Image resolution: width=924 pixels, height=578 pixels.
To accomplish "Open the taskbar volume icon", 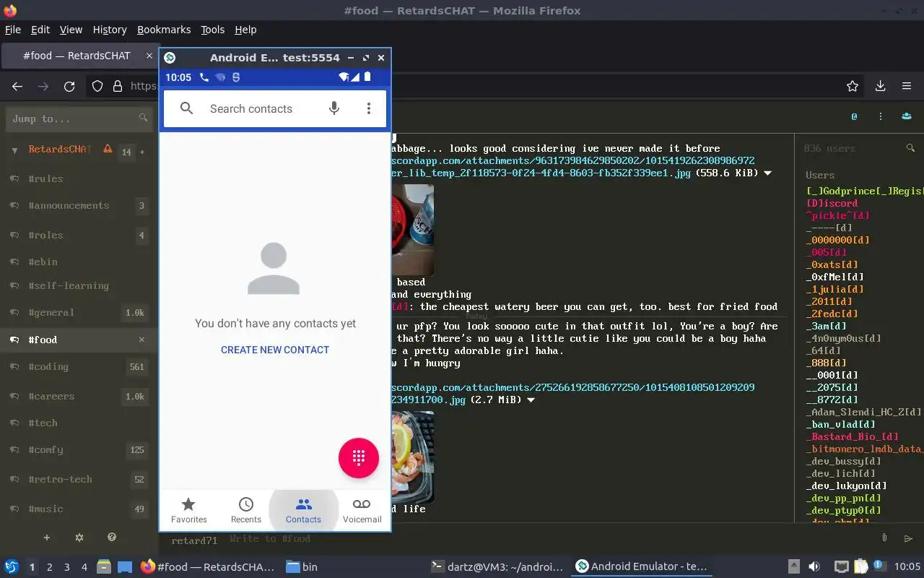I will coord(814,567).
